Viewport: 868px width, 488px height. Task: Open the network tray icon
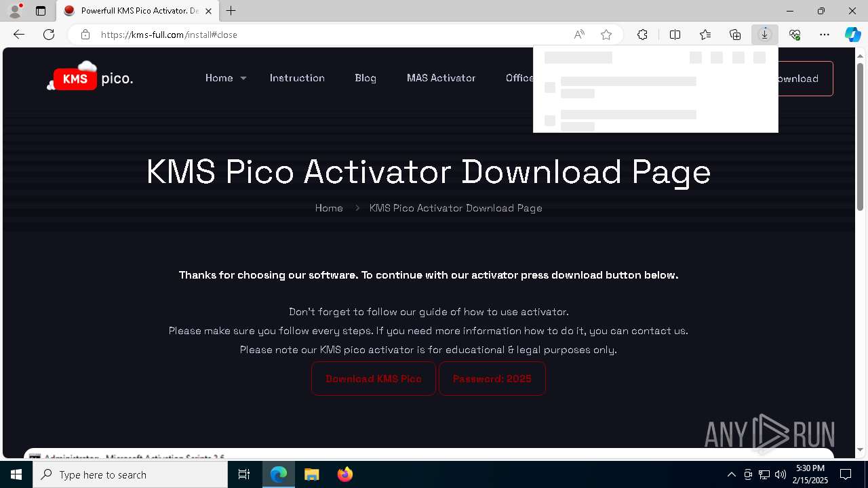point(764,474)
